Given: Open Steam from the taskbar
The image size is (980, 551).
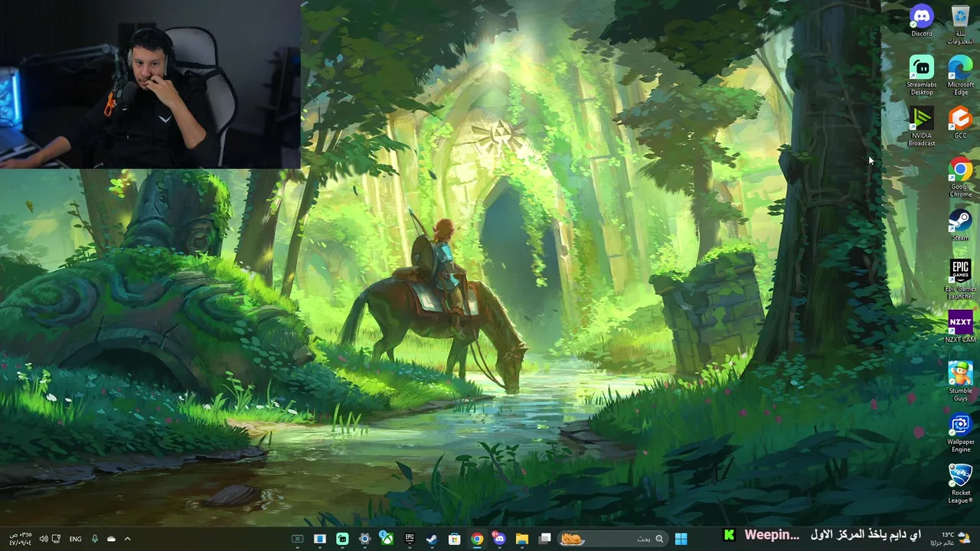Looking at the screenshot, I should [432, 539].
